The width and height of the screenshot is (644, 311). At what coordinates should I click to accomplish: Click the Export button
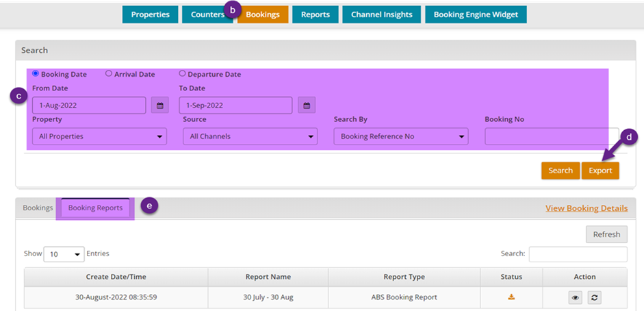coord(600,171)
